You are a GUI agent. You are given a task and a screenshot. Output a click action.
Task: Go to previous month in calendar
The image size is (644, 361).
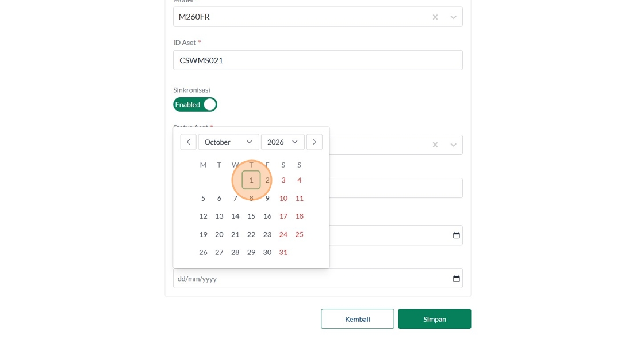pyautogui.click(x=188, y=142)
